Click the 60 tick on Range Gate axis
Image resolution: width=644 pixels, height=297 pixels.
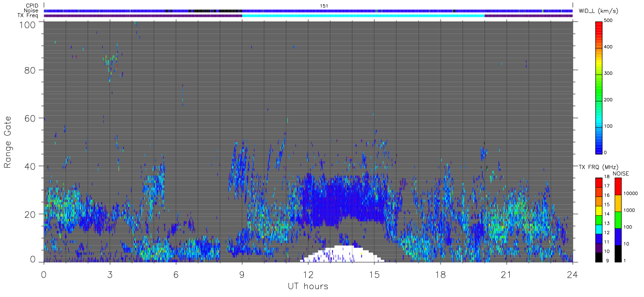pos(30,118)
